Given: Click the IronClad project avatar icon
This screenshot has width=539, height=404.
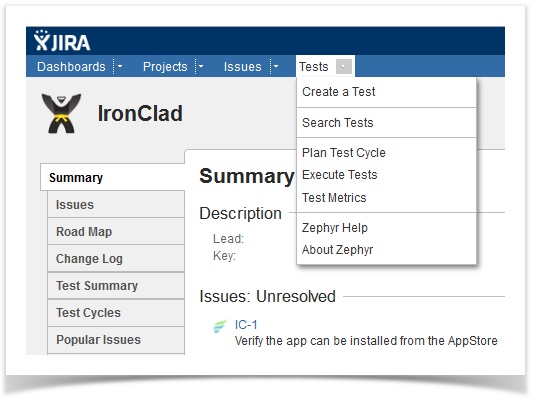Looking at the screenshot, I should 61,113.
